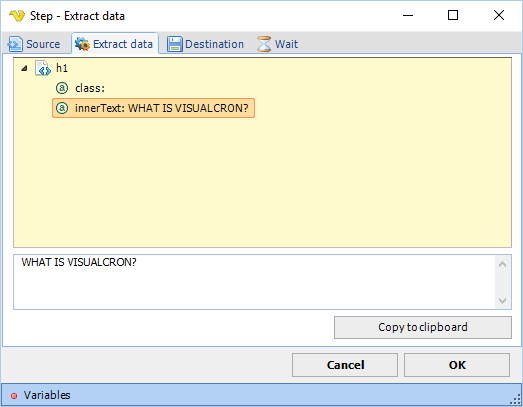Cancel the Extract data dialog
The image size is (523, 407).
coord(345,365)
